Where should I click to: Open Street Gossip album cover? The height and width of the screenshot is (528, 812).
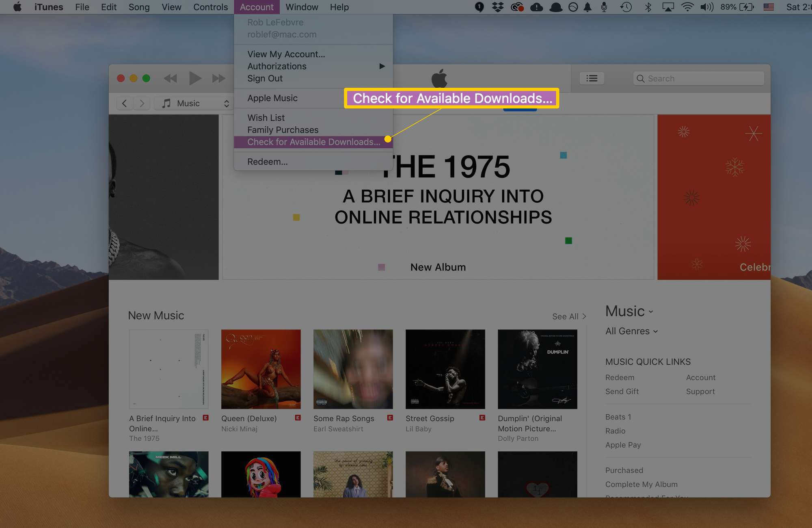445,369
